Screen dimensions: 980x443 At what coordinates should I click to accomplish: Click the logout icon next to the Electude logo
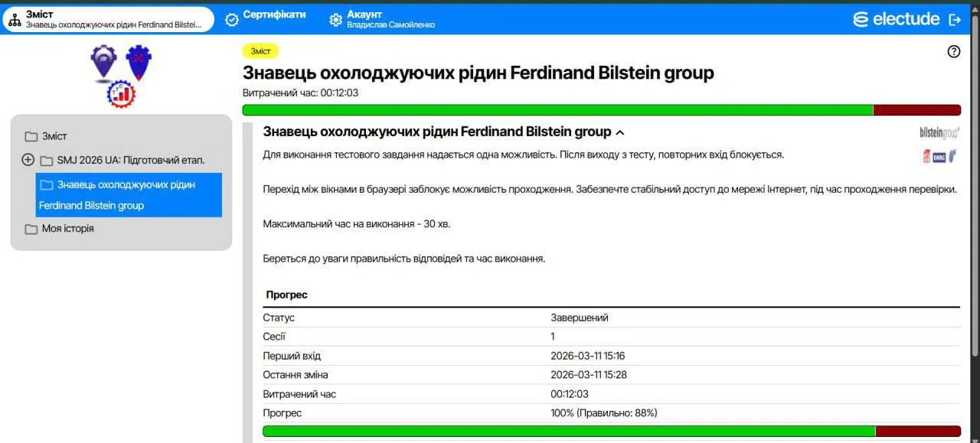[954, 20]
